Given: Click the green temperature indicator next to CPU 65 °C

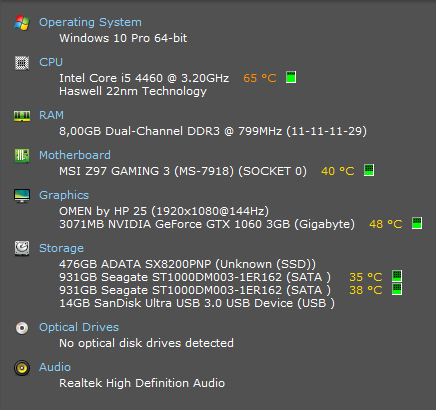Looking at the screenshot, I should tap(291, 77).
